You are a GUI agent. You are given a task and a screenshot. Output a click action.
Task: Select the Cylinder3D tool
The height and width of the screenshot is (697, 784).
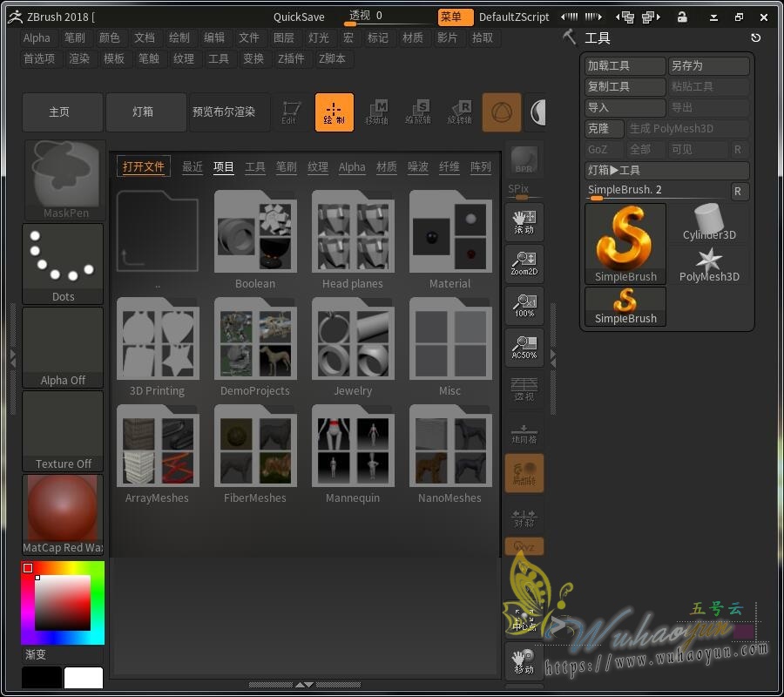[x=709, y=223]
